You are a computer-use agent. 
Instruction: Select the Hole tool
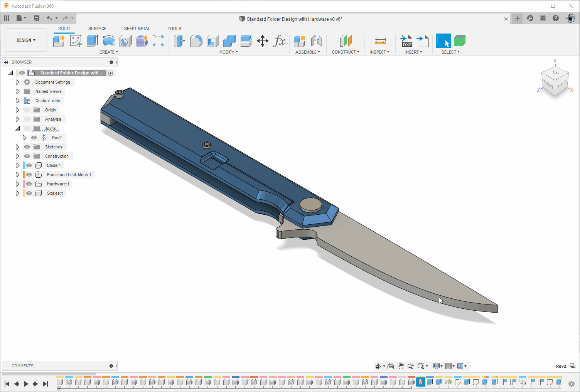tap(125, 41)
